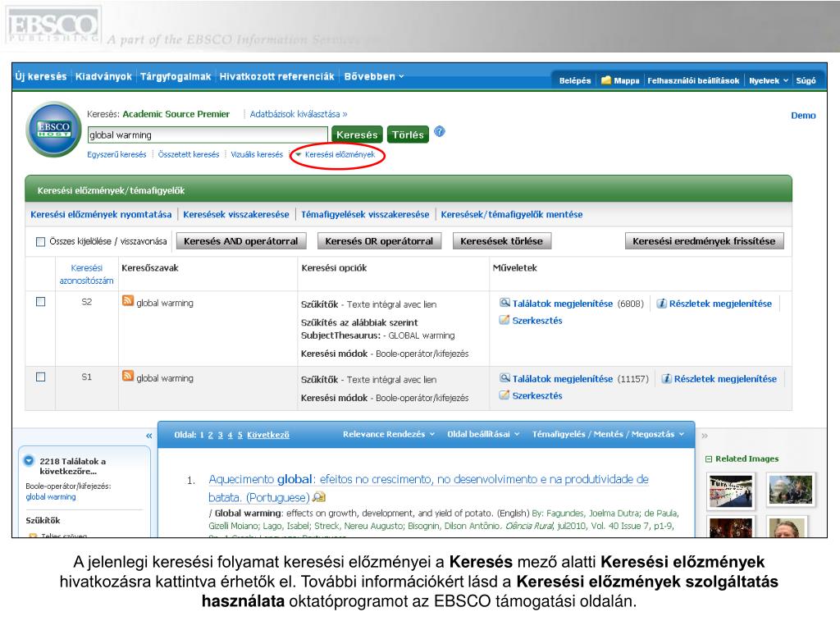Screen dimensions: 840x630
Task: Click the info icon beside S2 Részletek megjelenítése
Action: (662, 304)
